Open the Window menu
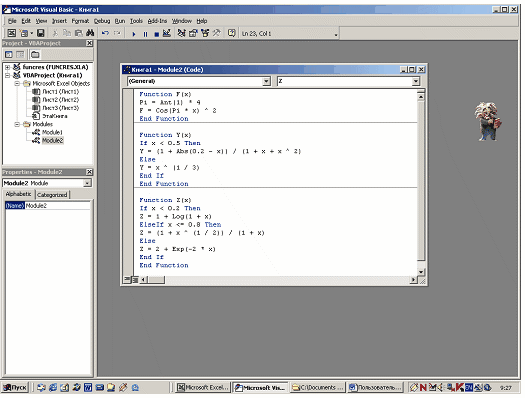525x398 pixels. point(181,21)
